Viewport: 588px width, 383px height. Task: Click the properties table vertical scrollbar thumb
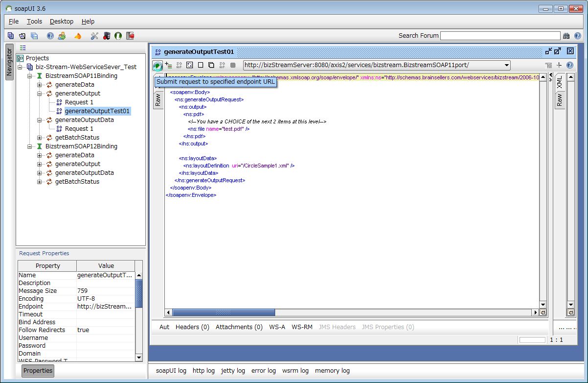click(x=139, y=293)
